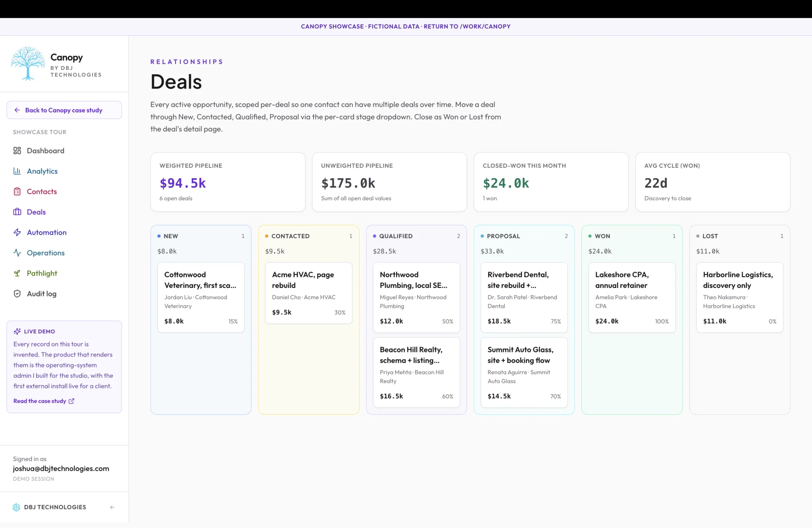Open the Northwood Plumbing deal card

coord(416,297)
